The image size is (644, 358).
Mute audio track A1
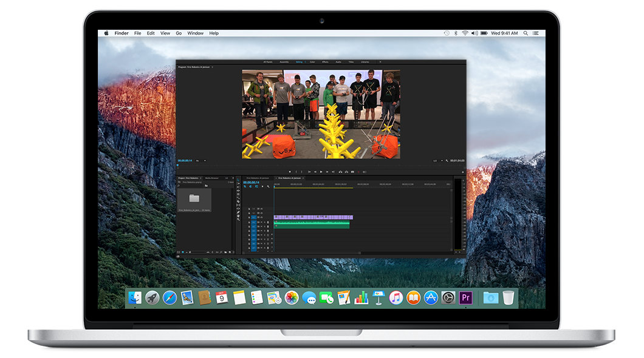click(262, 223)
